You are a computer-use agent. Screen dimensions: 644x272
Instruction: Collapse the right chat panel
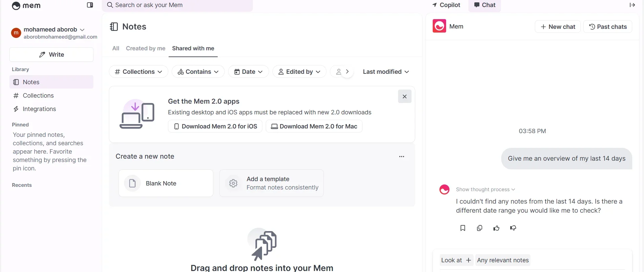pyautogui.click(x=632, y=5)
